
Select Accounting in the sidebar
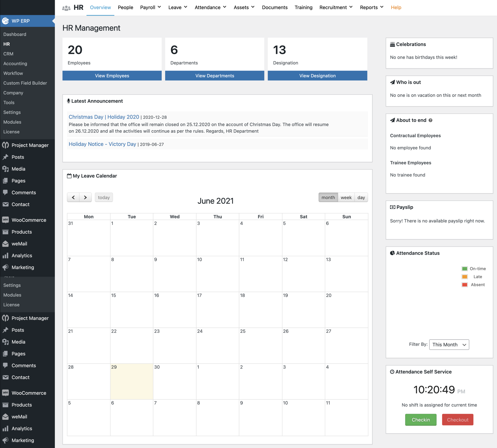point(15,63)
